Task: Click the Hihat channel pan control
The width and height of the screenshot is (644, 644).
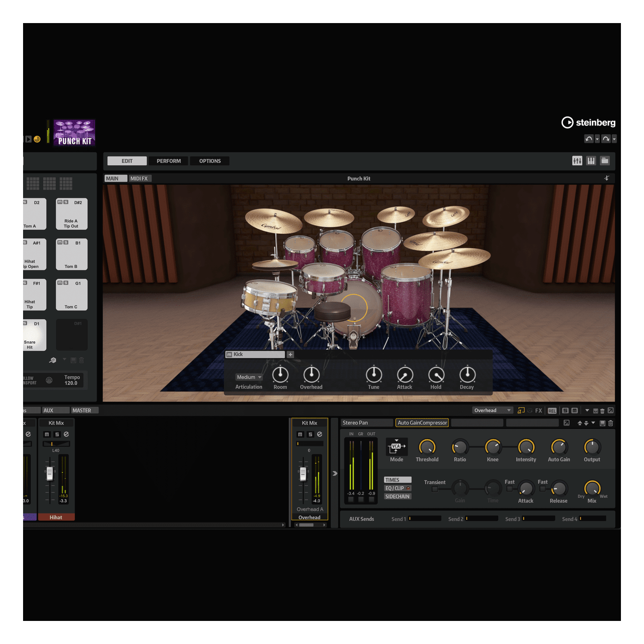Action: click(x=56, y=444)
